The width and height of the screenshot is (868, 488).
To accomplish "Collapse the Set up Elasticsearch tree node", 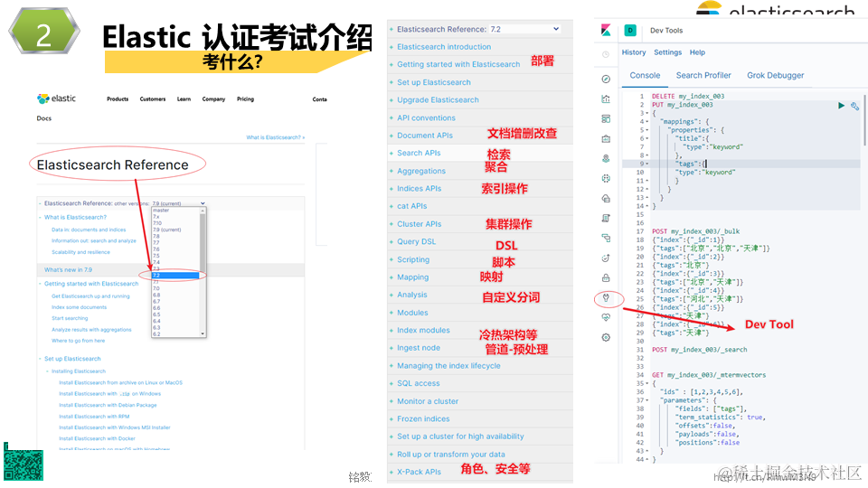I will [x=40, y=359].
